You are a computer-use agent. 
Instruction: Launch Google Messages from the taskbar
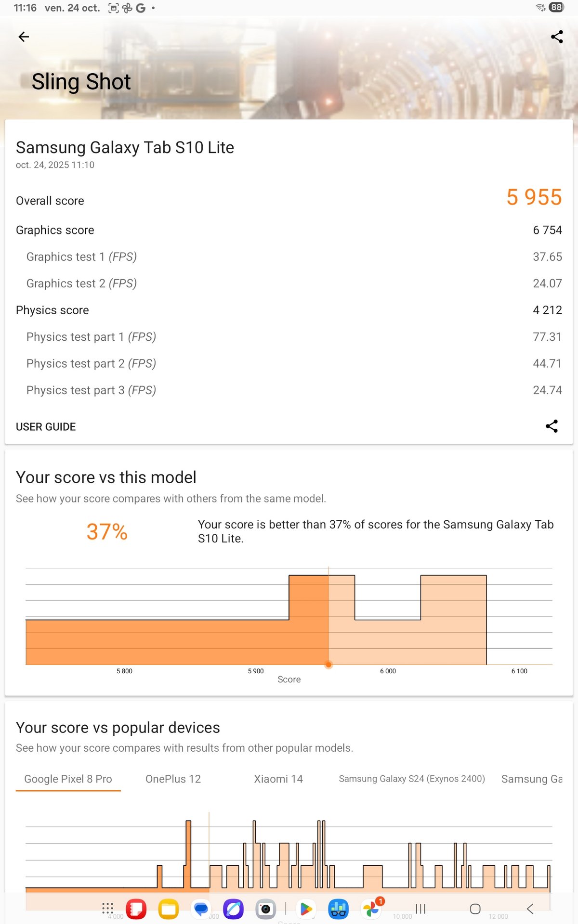pos(201,909)
